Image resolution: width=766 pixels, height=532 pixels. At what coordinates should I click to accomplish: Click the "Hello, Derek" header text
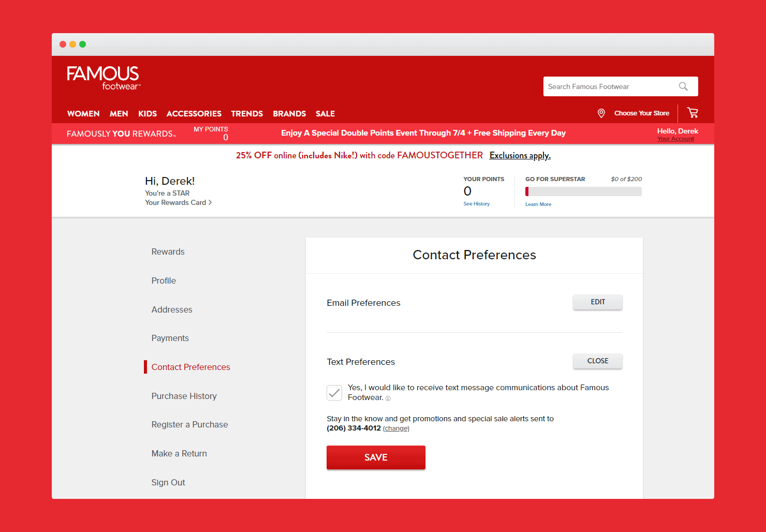pos(677,131)
